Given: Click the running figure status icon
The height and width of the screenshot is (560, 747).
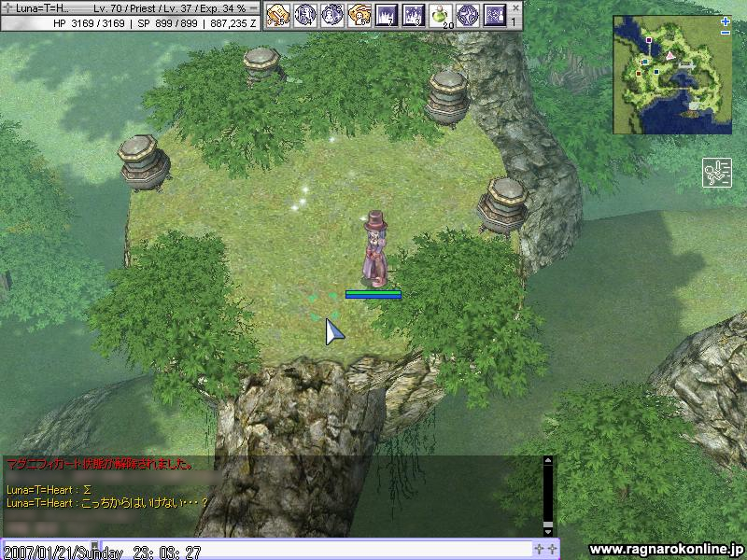Looking at the screenshot, I should (717, 173).
